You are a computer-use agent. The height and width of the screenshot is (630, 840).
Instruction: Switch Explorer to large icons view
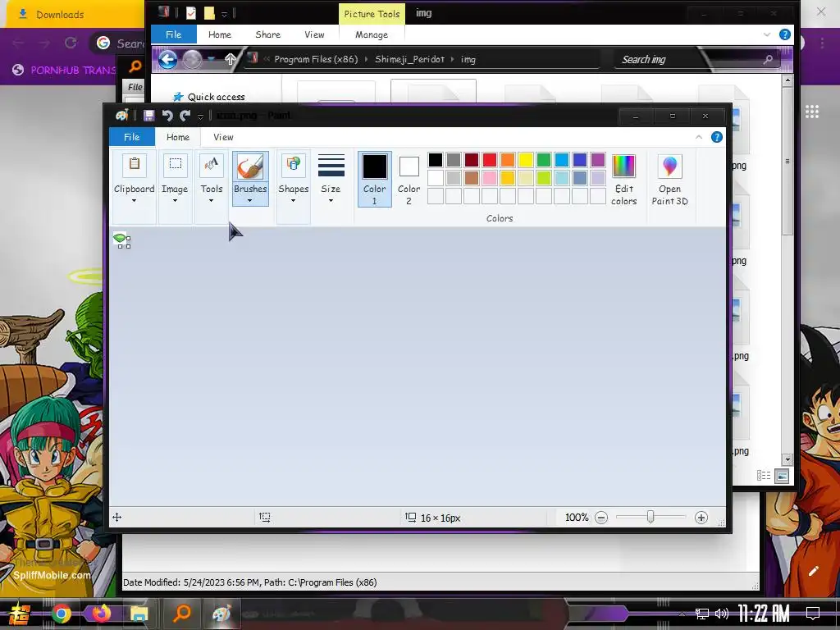point(782,476)
